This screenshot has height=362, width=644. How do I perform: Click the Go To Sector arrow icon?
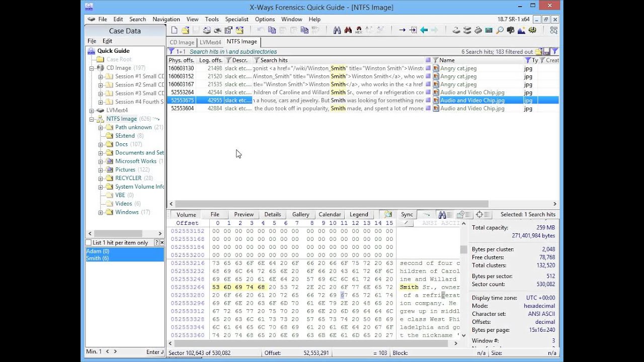413,30
